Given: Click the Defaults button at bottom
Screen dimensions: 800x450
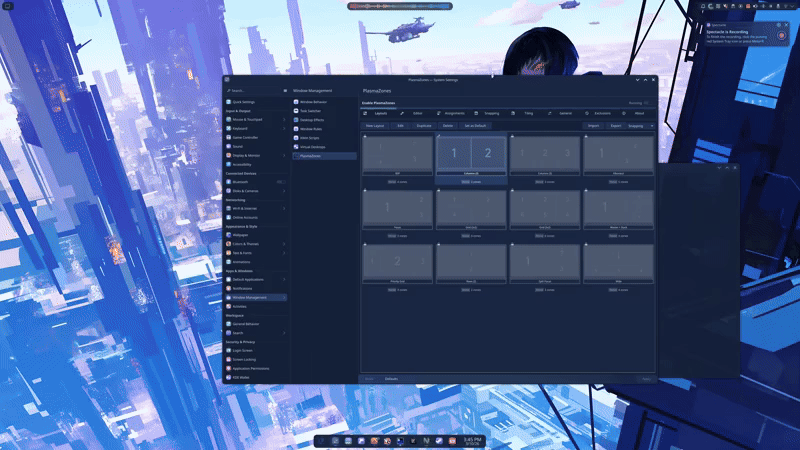Looking at the screenshot, I should point(391,379).
